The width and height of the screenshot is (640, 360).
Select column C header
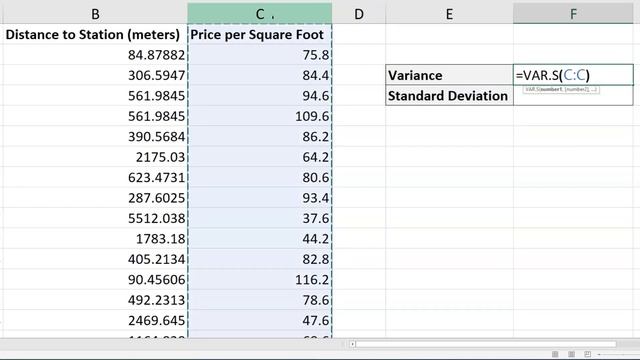[x=260, y=14]
